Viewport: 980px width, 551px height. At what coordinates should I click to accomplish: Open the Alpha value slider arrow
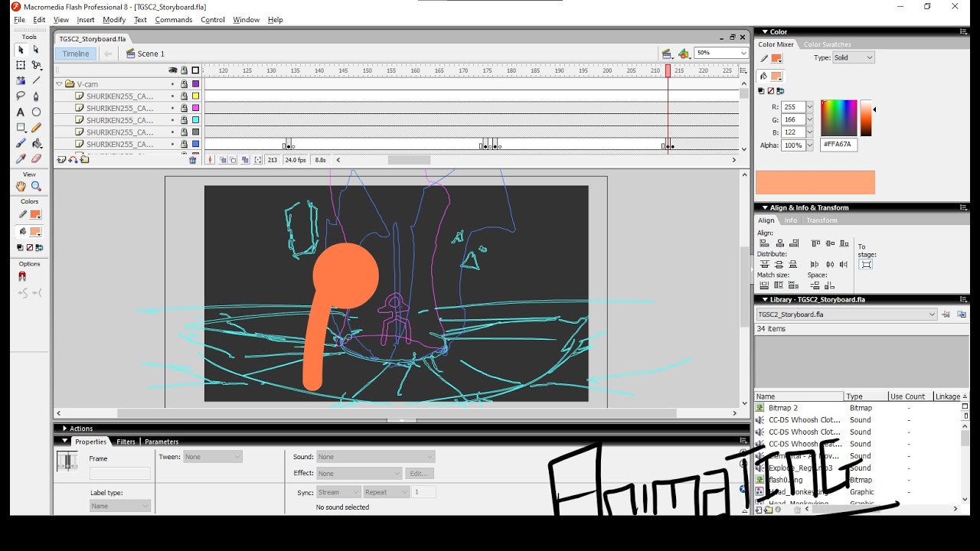point(809,145)
